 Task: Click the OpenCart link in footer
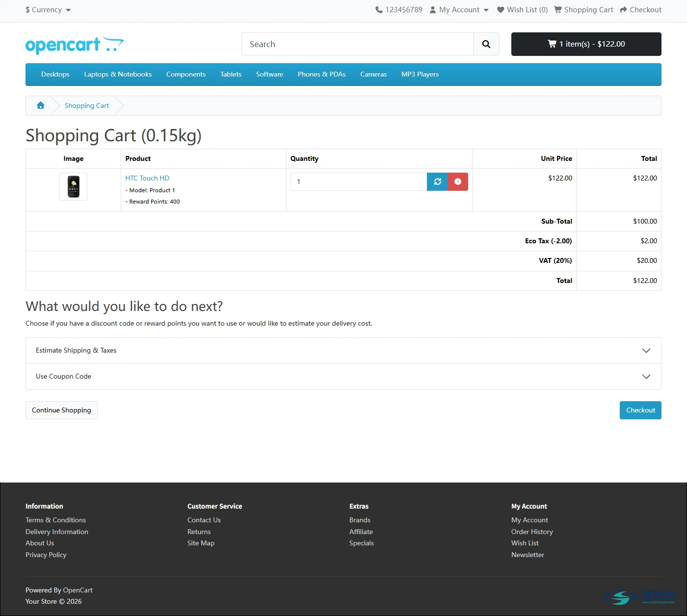(78, 590)
